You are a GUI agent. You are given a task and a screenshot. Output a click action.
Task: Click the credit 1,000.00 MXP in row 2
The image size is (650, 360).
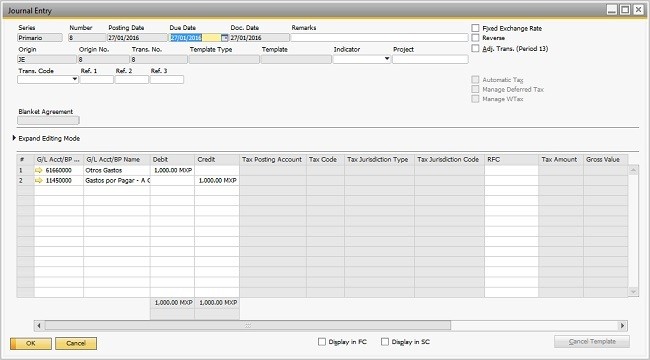tap(217, 180)
